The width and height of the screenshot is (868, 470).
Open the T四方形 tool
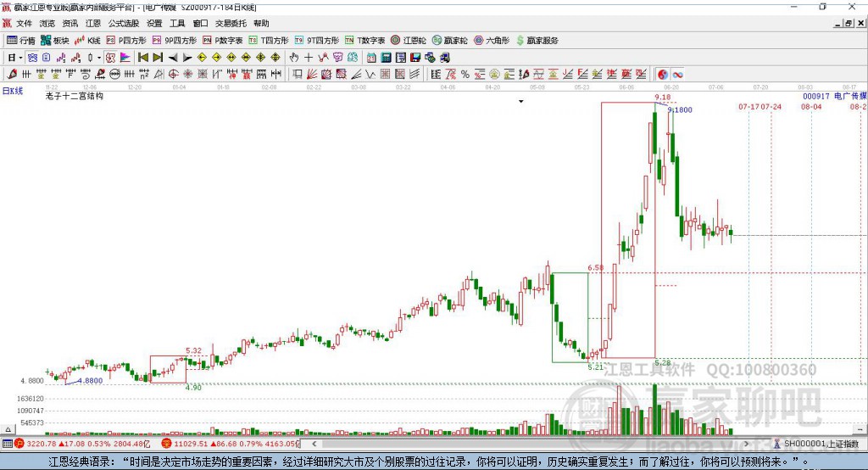point(269,41)
